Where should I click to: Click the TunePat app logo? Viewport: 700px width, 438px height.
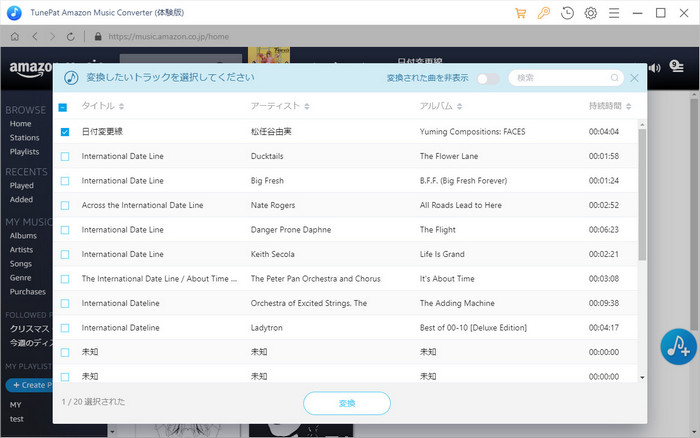pyautogui.click(x=14, y=13)
